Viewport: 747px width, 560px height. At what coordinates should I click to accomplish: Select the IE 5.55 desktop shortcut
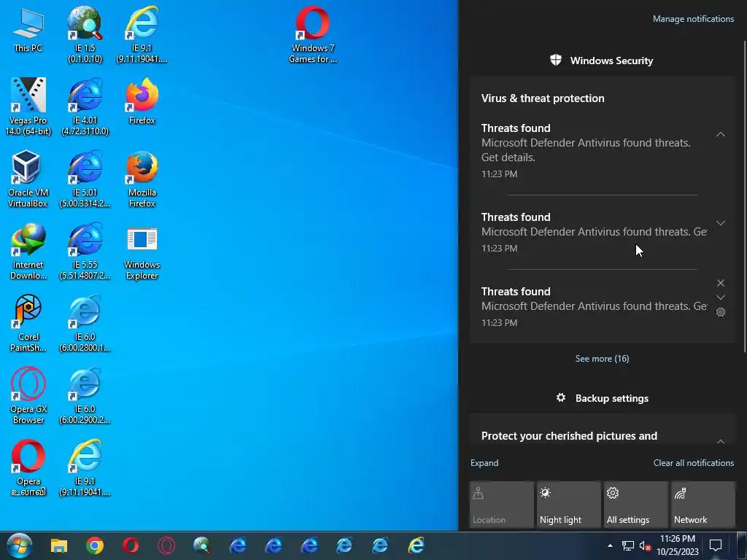point(85,252)
